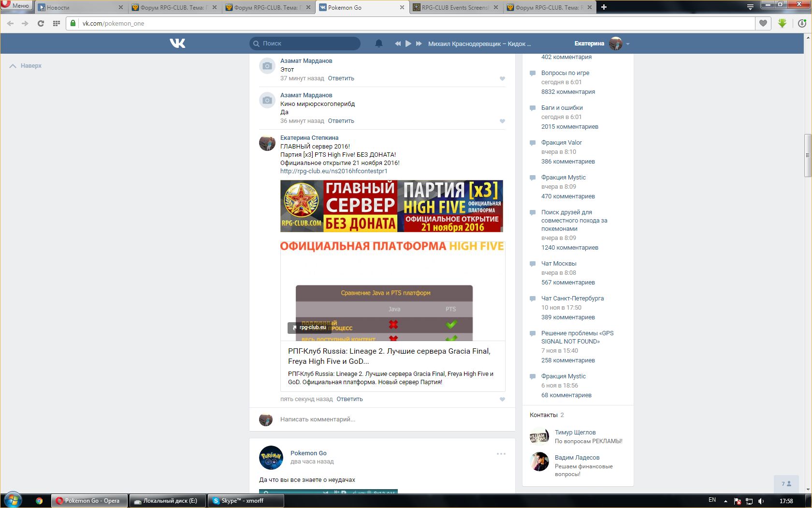Like Екатерина Степкина's comment heart
This screenshot has height=508, width=812.
(502, 399)
